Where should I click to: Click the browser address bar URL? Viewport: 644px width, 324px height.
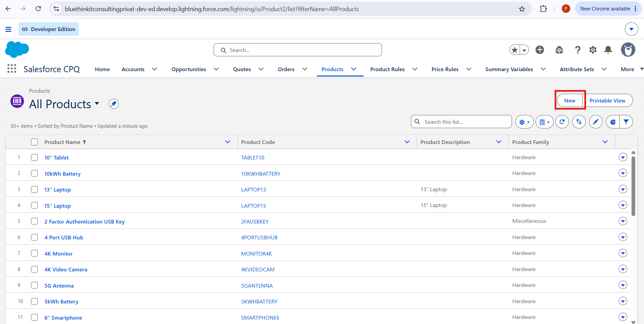coord(212,9)
